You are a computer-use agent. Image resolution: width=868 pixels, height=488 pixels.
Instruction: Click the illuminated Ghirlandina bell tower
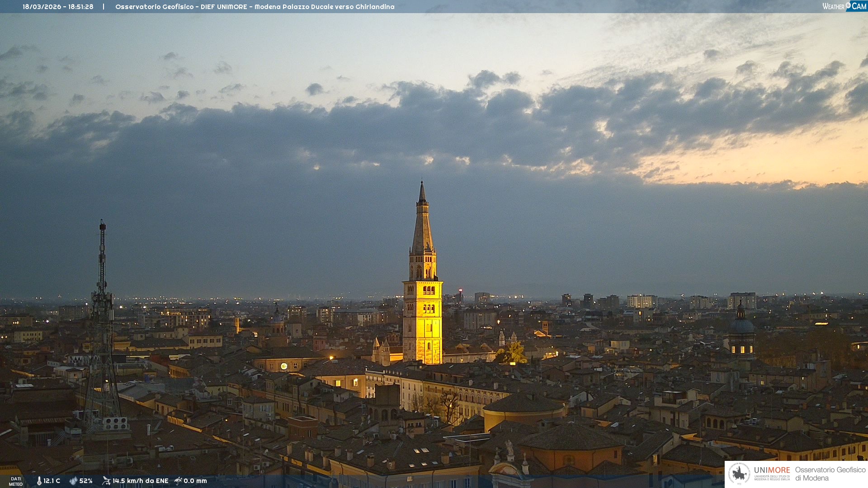click(423, 316)
